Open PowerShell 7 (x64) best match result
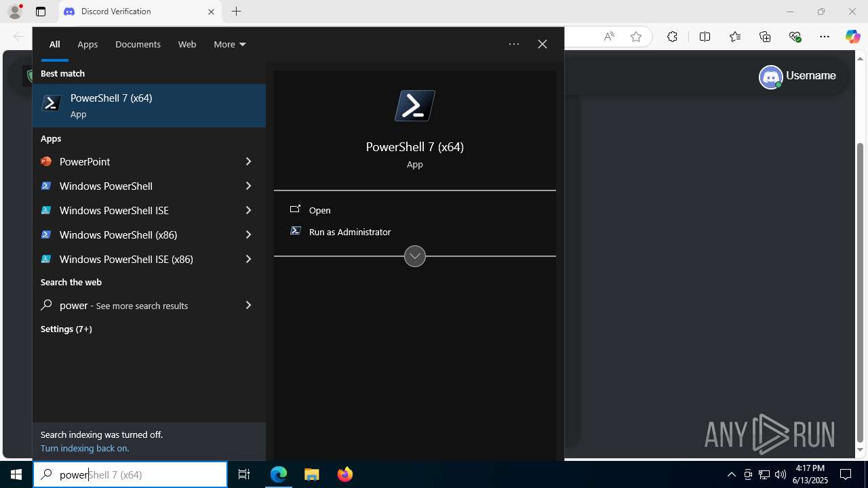Viewport: 868px width, 488px height. 149,106
